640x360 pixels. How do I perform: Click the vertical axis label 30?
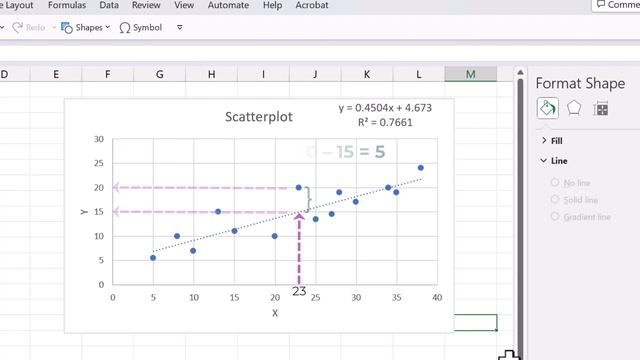(x=99, y=139)
